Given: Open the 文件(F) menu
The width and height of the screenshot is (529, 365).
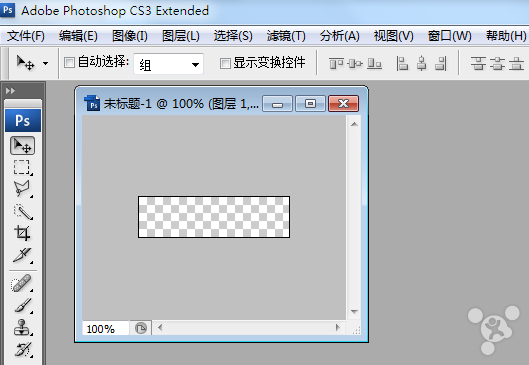Looking at the screenshot, I should point(26,36).
